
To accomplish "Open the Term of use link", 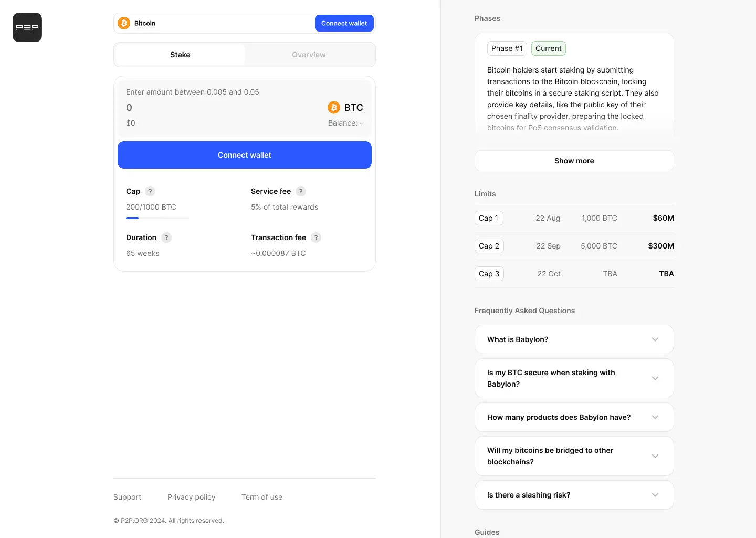I will tap(262, 497).
